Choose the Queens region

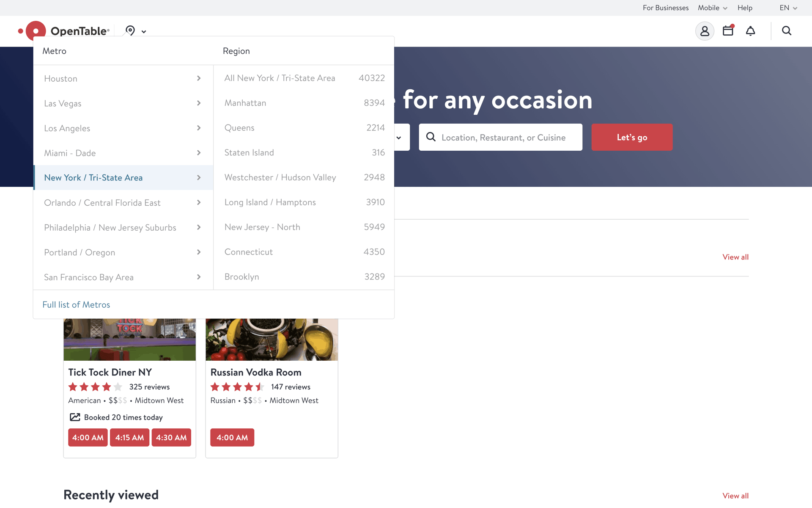[304, 128]
